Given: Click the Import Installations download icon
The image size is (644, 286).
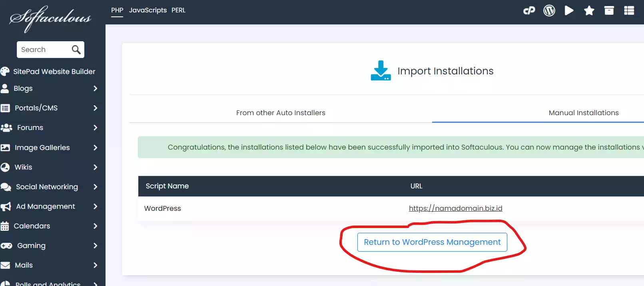Looking at the screenshot, I should coord(381,71).
